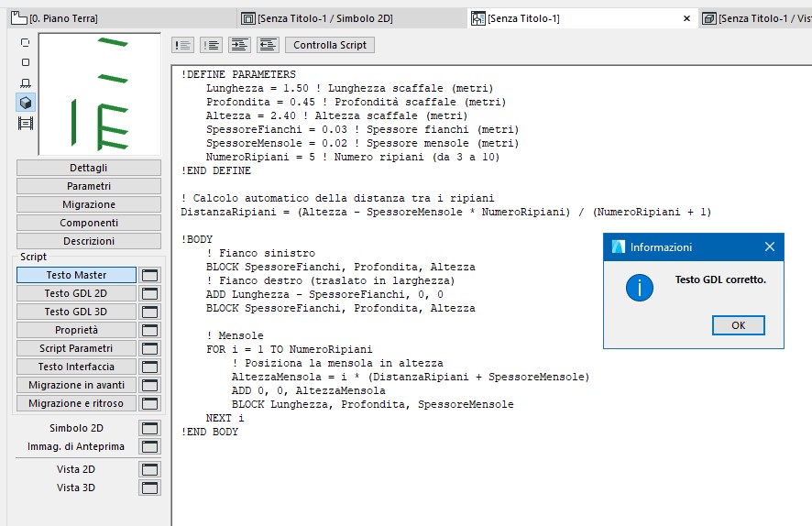Confirm the Informazioni dialog with OK
Image resolution: width=812 pixels, height=526 pixels.
click(x=738, y=325)
